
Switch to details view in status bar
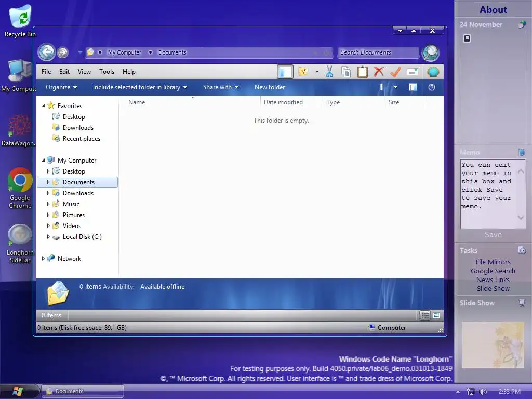pos(425,315)
